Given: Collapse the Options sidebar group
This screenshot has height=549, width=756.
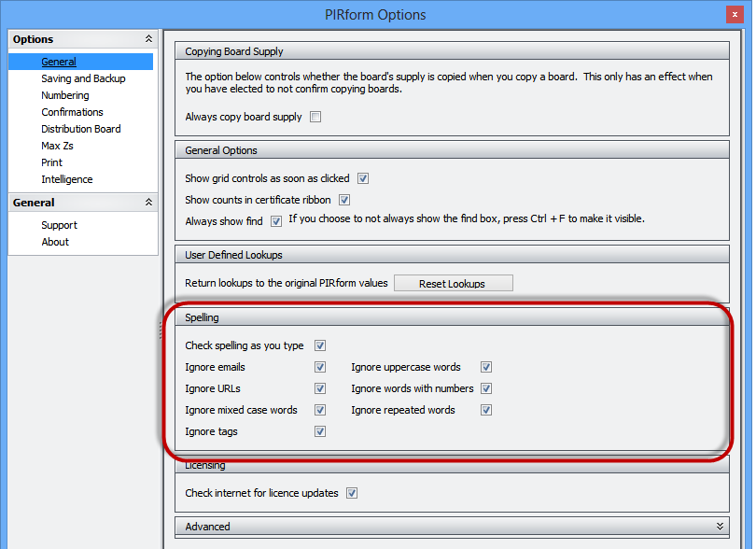Looking at the screenshot, I should point(147,39).
